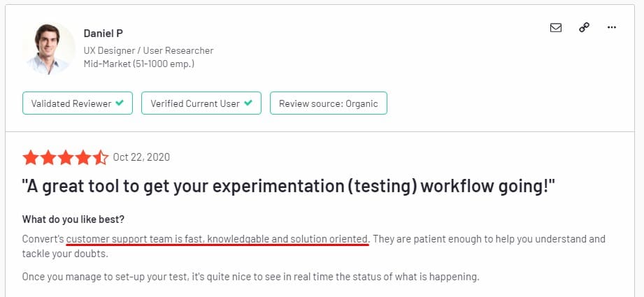The width and height of the screenshot is (644, 297).
Task: Click the Validated Reviewer green checkmark
Action: pyautogui.click(x=120, y=103)
